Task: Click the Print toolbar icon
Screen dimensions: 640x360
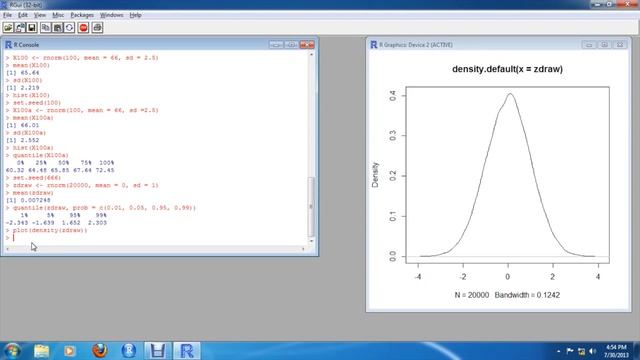Action: click(x=97, y=28)
